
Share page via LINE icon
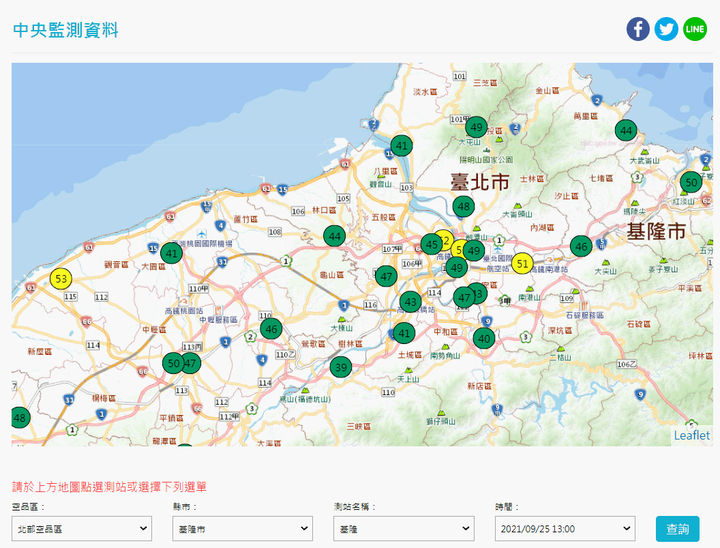[x=695, y=29]
